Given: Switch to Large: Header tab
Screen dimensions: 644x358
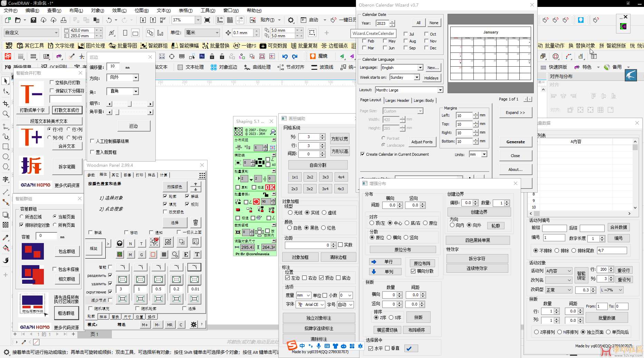Looking at the screenshot, I should pyautogui.click(x=397, y=100).
